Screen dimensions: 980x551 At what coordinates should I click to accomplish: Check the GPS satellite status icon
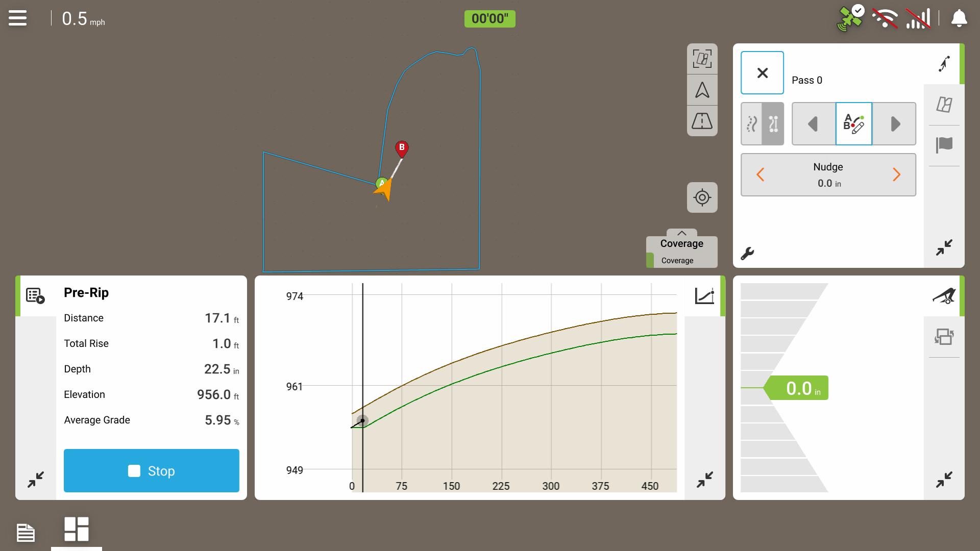click(x=850, y=18)
